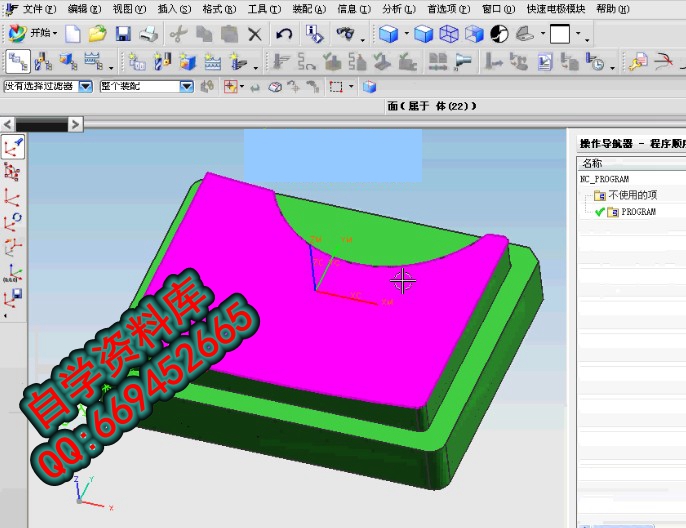Save the part with the floppy disk icon
Image resolution: width=686 pixels, height=528 pixels.
click(x=124, y=34)
